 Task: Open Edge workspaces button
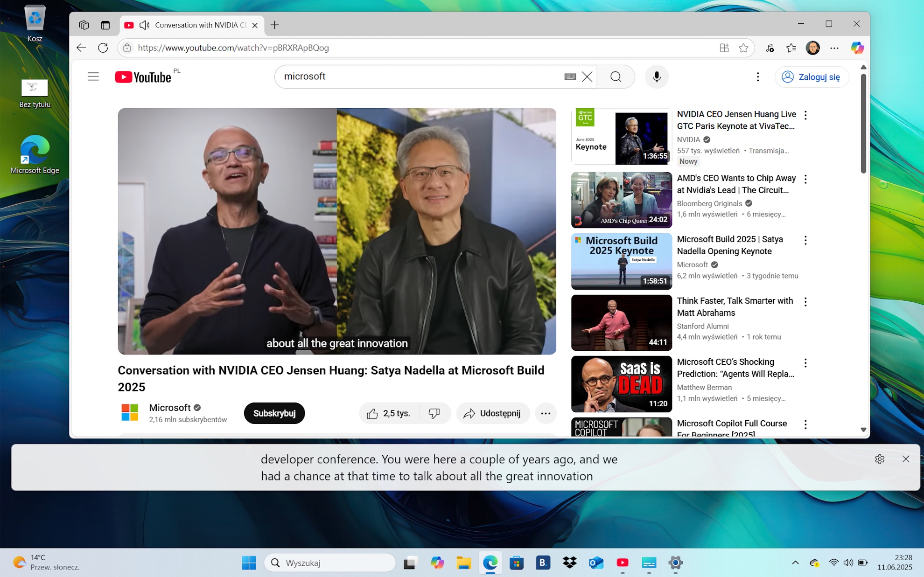(84, 25)
